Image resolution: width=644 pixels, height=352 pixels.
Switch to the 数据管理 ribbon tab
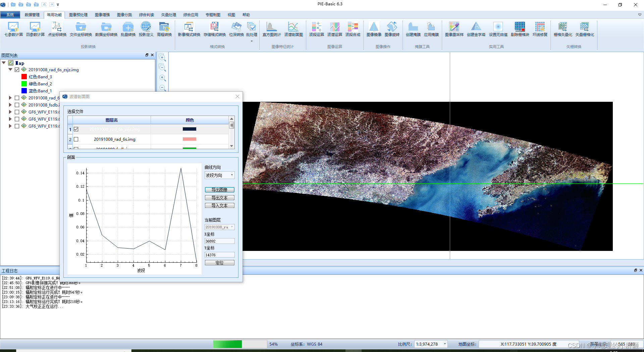pyautogui.click(x=32, y=15)
